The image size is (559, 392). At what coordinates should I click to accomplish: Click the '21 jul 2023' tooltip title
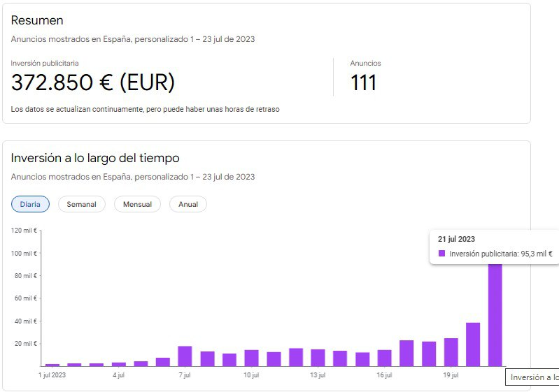coord(456,239)
